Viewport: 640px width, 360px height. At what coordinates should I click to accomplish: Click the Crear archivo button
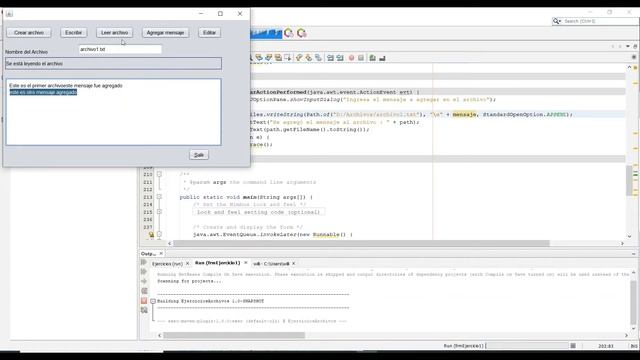(29, 33)
